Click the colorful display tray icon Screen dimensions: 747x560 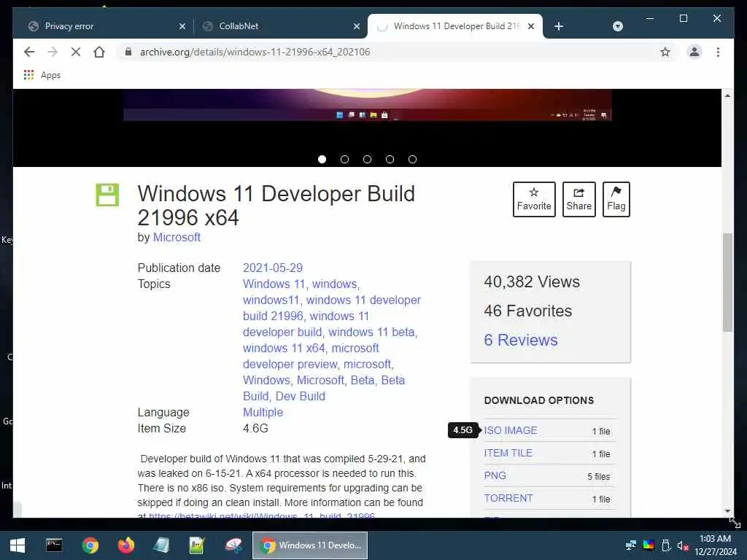[649, 545]
